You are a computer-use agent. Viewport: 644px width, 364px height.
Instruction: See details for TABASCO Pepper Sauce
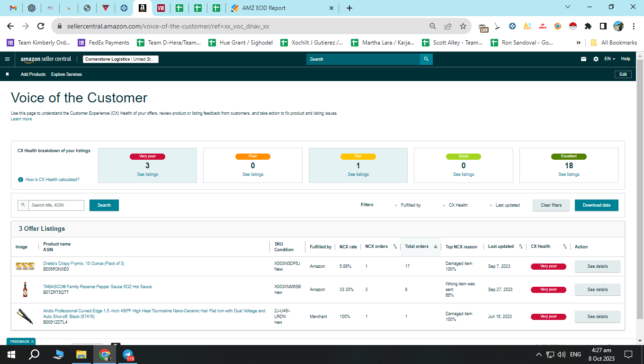(x=598, y=290)
